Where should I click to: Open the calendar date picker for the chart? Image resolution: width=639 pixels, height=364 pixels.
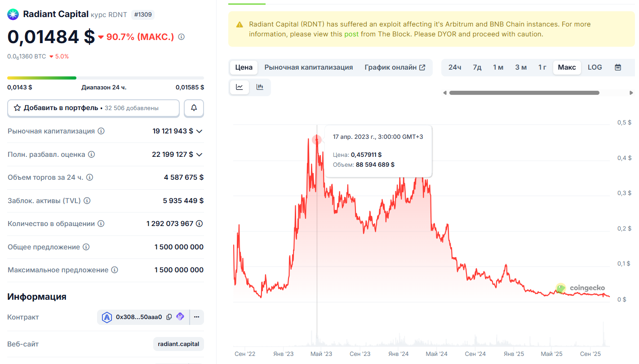pos(617,67)
